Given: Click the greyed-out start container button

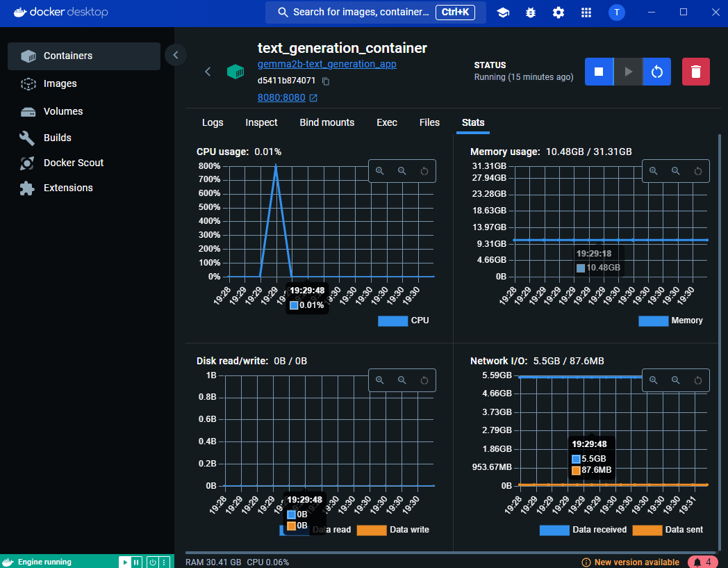Looking at the screenshot, I should pyautogui.click(x=628, y=72).
